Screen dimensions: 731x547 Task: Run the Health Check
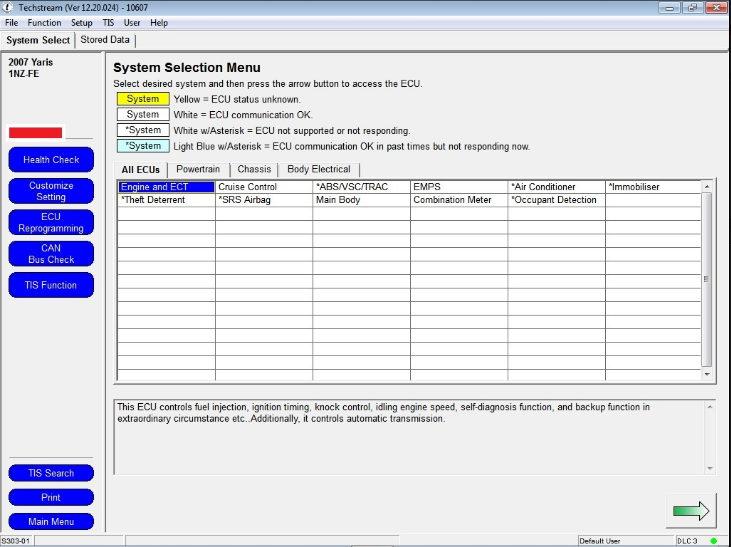pyautogui.click(x=51, y=160)
